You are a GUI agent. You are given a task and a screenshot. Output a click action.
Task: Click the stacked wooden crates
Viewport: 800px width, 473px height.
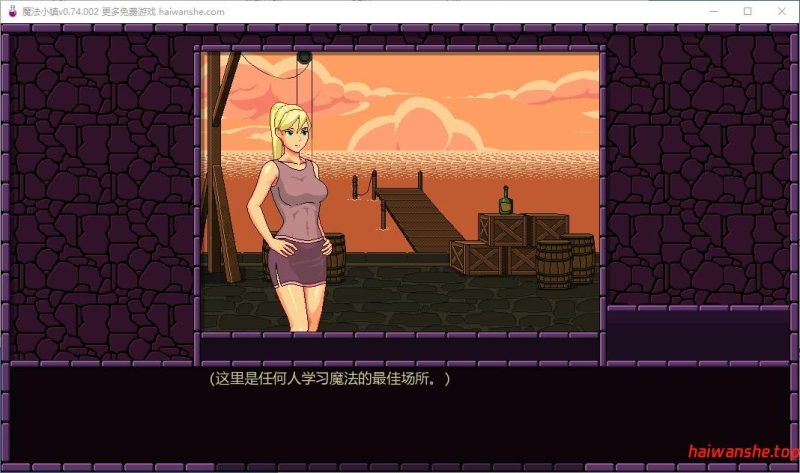point(509,244)
